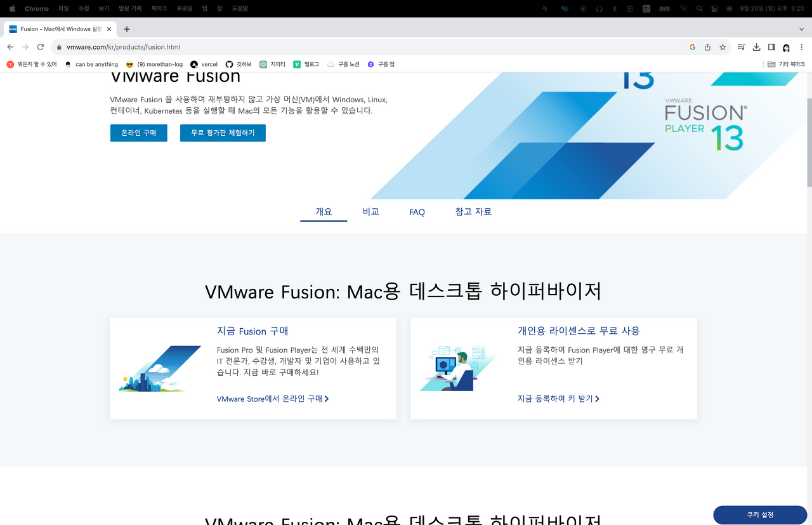Screen dimensions: 812x525
Task: Reload the page with the refresh icon
Action: [41, 47]
